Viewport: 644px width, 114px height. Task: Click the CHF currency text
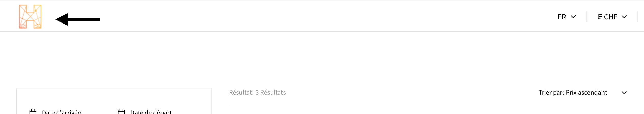click(610, 17)
